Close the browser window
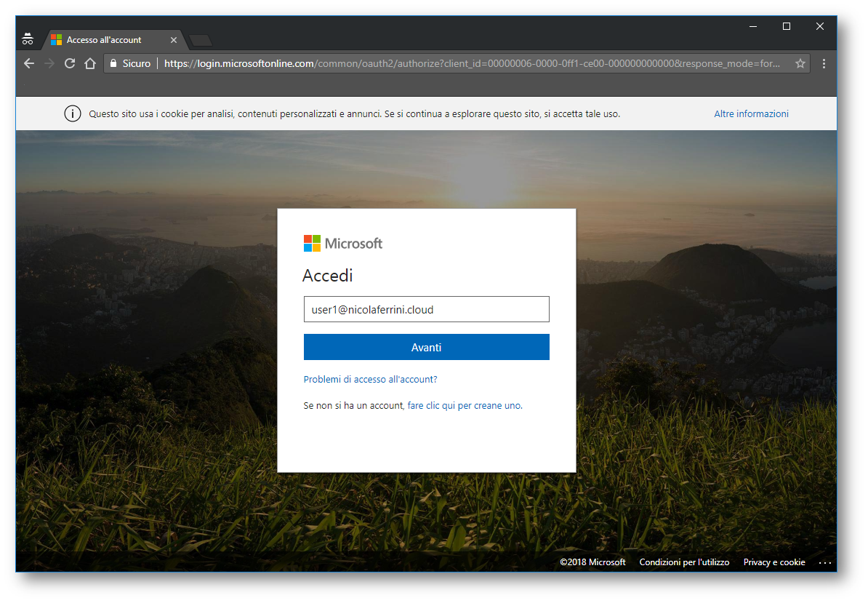 pyautogui.click(x=820, y=26)
